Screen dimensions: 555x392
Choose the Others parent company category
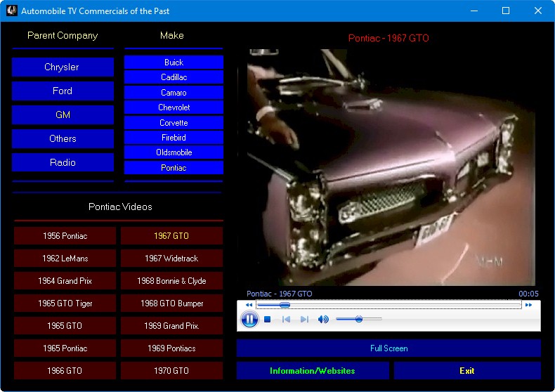[x=63, y=138]
